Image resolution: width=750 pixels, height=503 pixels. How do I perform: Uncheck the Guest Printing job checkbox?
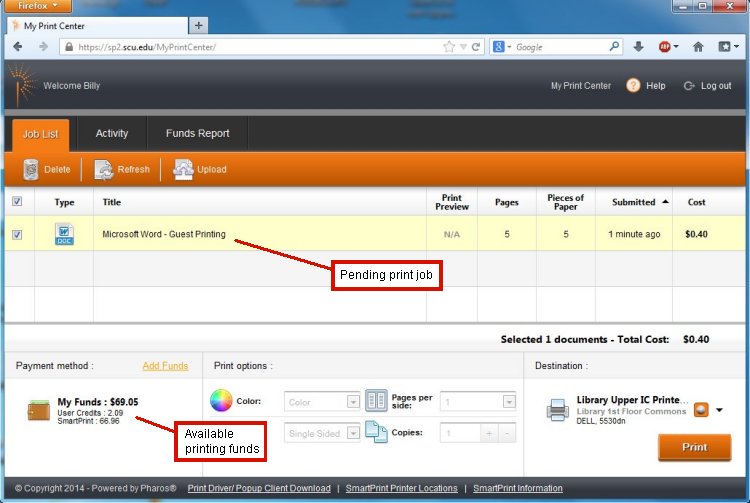point(17,235)
